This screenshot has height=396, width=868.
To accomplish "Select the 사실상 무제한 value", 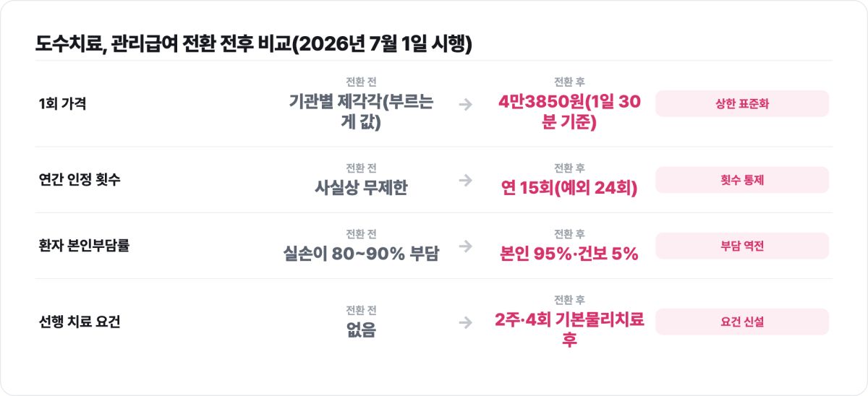I will [x=361, y=188].
